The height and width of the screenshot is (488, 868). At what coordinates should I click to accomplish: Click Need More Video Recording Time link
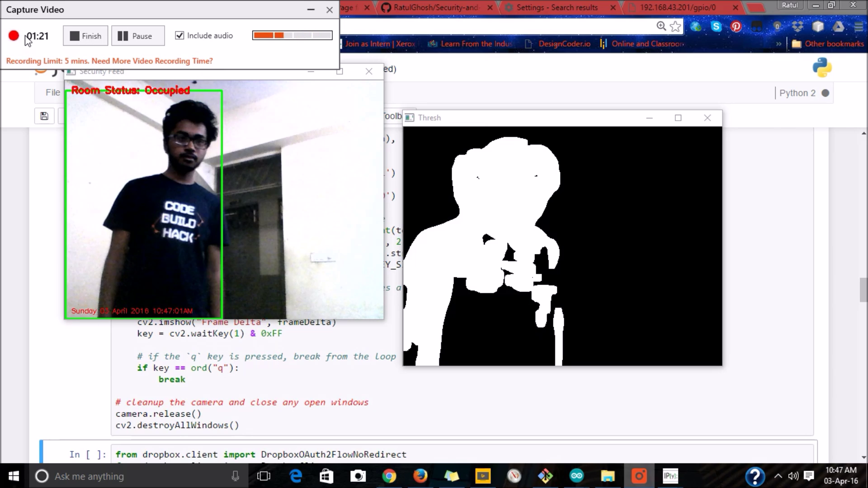coord(152,61)
